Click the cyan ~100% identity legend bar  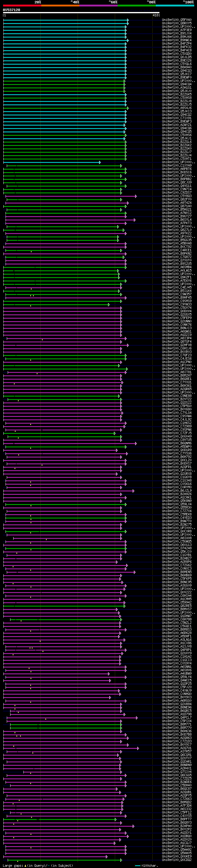(175, 6)
